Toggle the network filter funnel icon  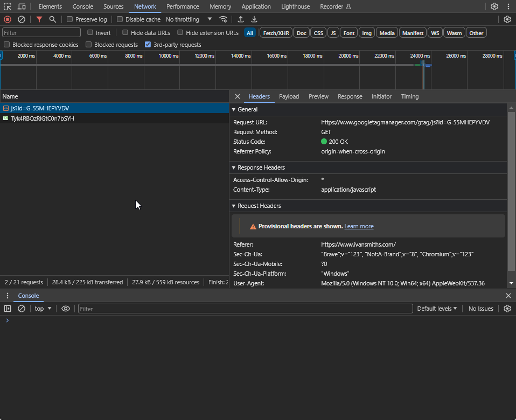coord(39,19)
